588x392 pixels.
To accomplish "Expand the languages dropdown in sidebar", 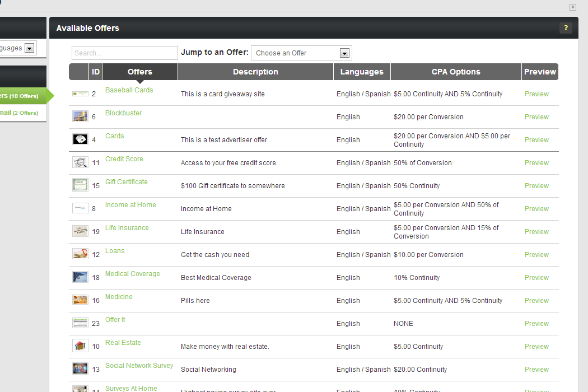I will point(30,49).
